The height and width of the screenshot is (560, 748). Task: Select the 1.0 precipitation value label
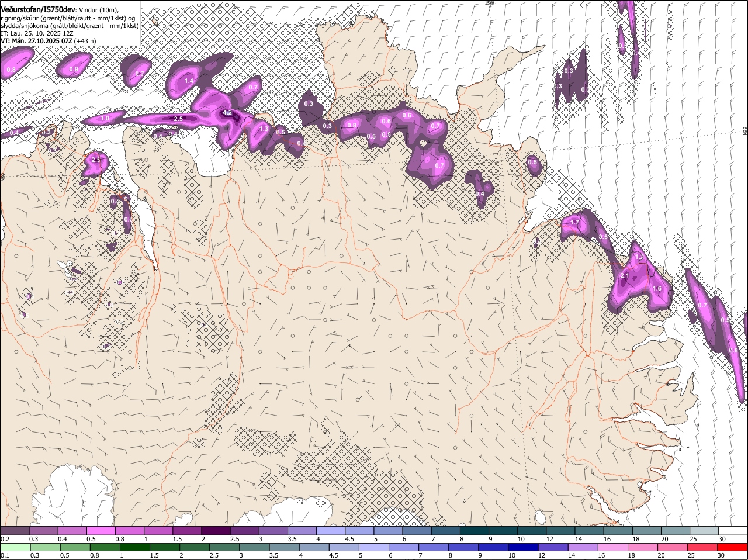click(x=105, y=119)
